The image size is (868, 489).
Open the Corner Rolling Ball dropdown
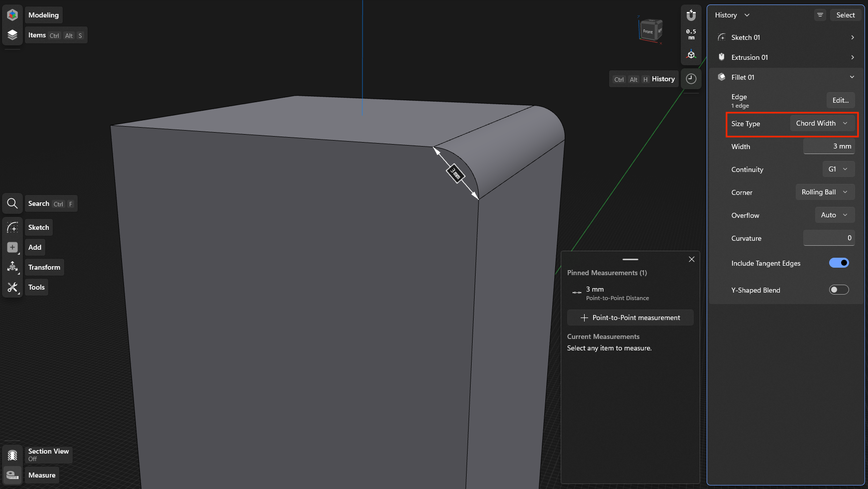point(825,192)
